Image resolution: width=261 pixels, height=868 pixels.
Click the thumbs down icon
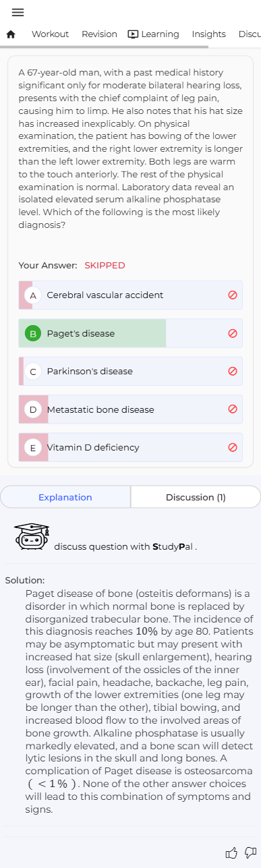pyautogui.click(x=251, y=853)
